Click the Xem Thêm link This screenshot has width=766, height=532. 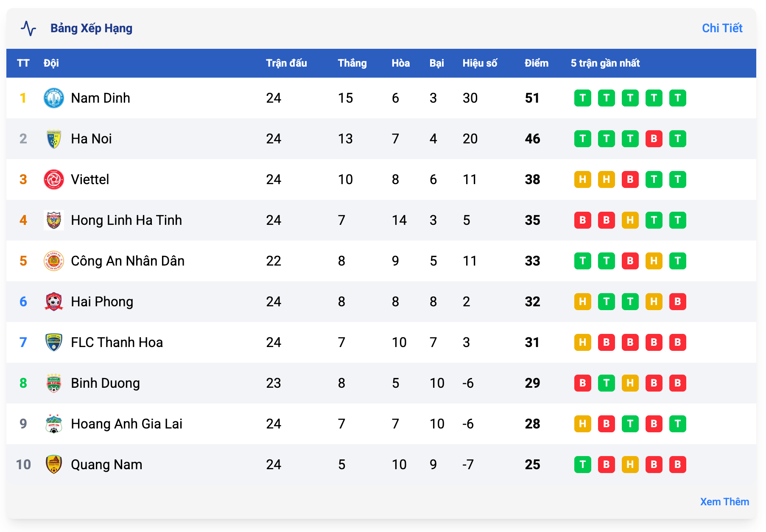(x=724, y=501)
